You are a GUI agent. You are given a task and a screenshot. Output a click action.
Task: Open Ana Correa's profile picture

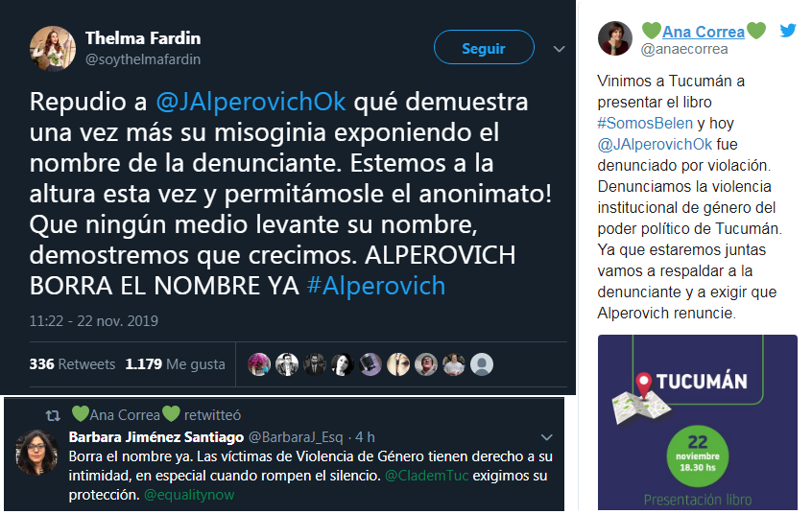[x=615, y=38]
